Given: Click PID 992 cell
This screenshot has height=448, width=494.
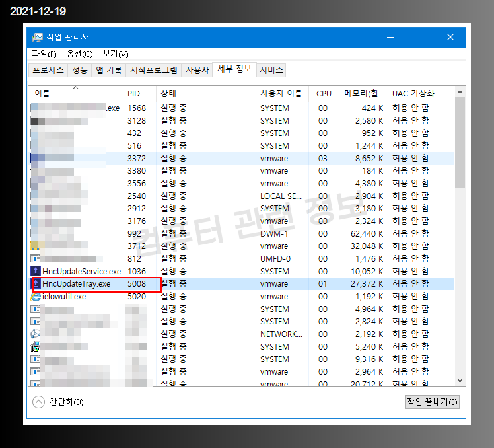Looking at the screenshot, I should click(134, 234).
